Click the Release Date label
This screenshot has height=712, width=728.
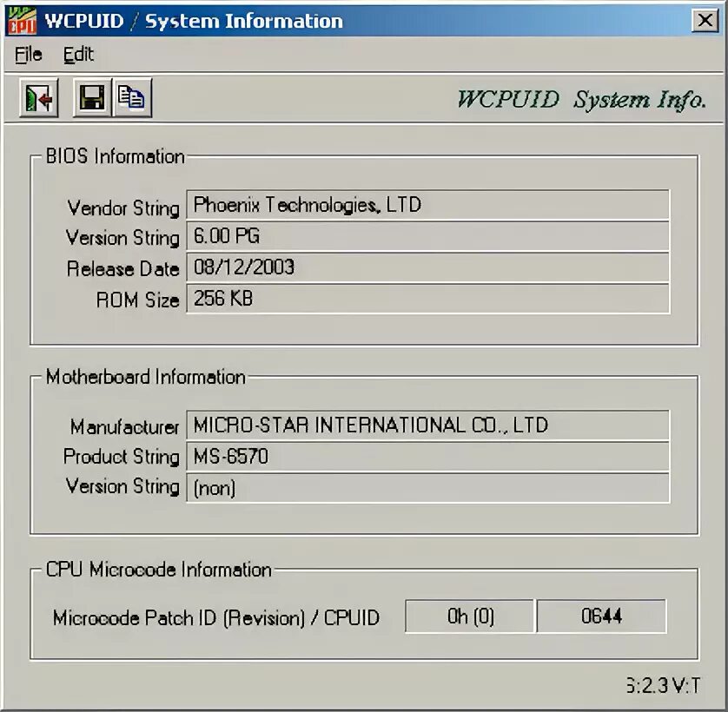click(x=123, y=269)
